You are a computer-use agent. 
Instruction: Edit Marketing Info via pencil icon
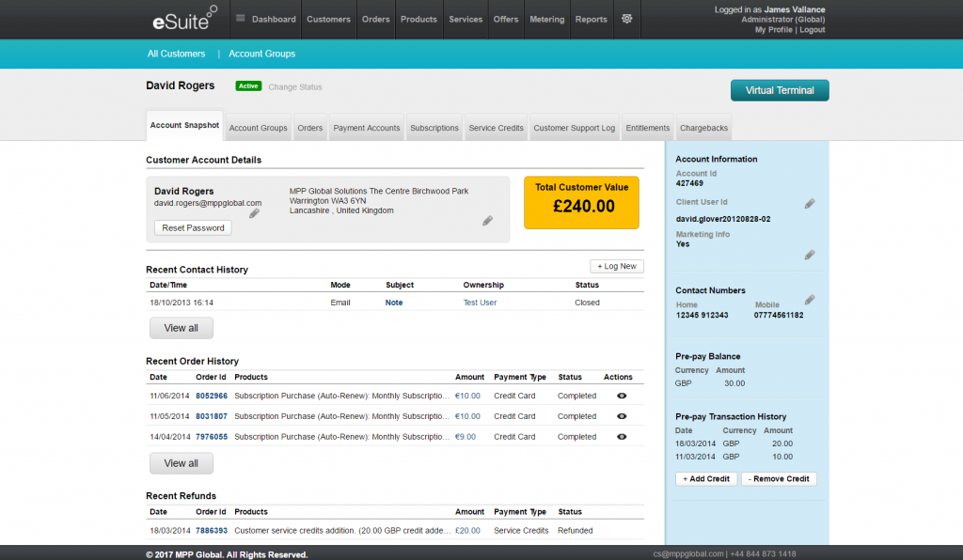[810, 255]
